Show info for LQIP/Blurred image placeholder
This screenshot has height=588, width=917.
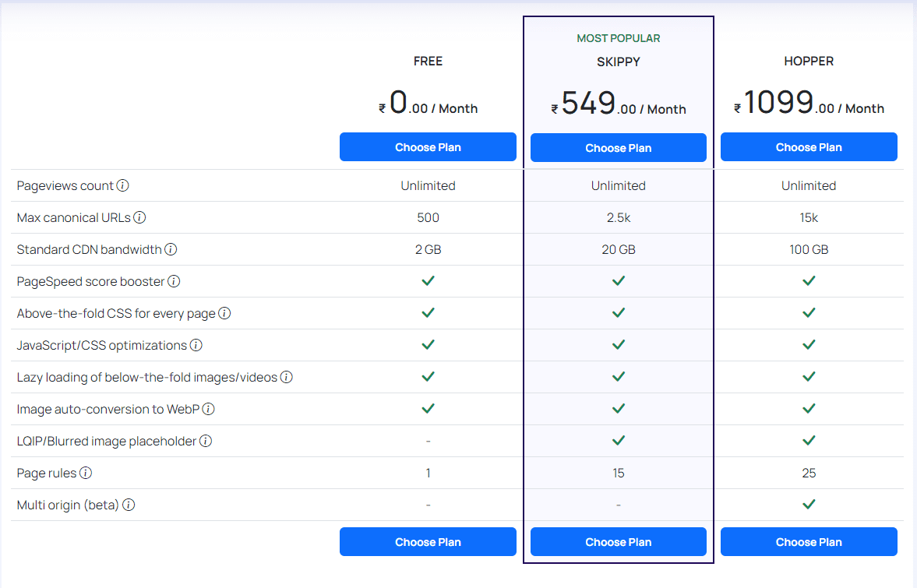(x=206, y=442)
